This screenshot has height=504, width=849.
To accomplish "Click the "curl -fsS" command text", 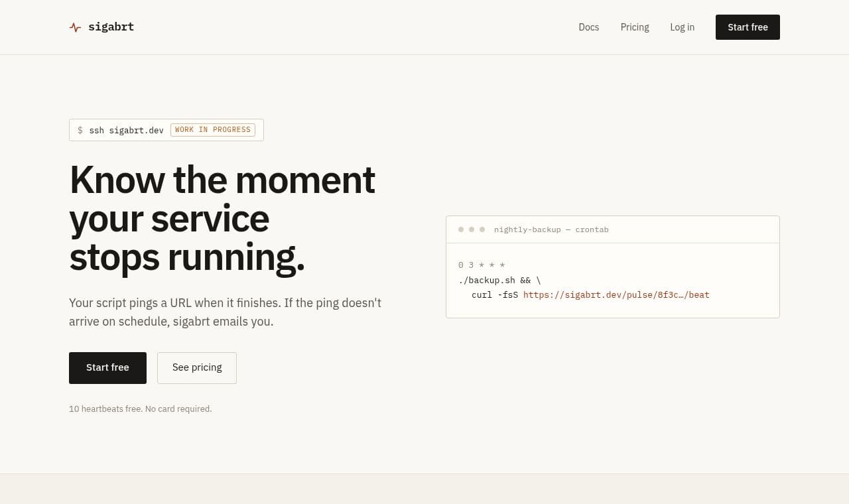I will coord(495,295).
